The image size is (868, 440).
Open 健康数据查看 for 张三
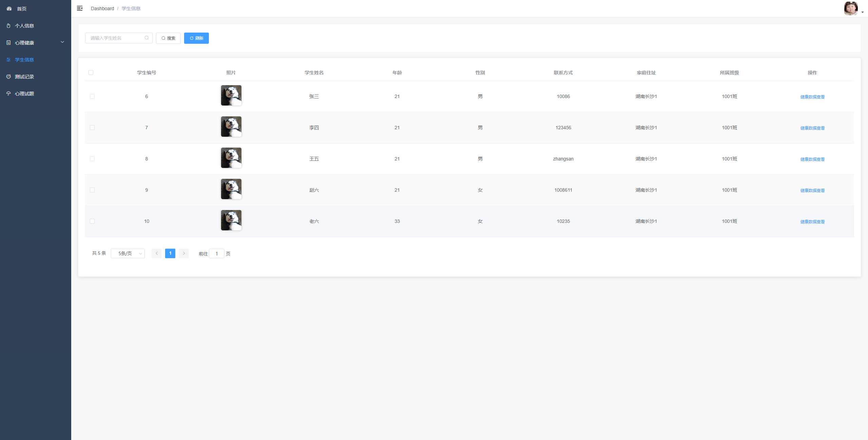[812, 97]
